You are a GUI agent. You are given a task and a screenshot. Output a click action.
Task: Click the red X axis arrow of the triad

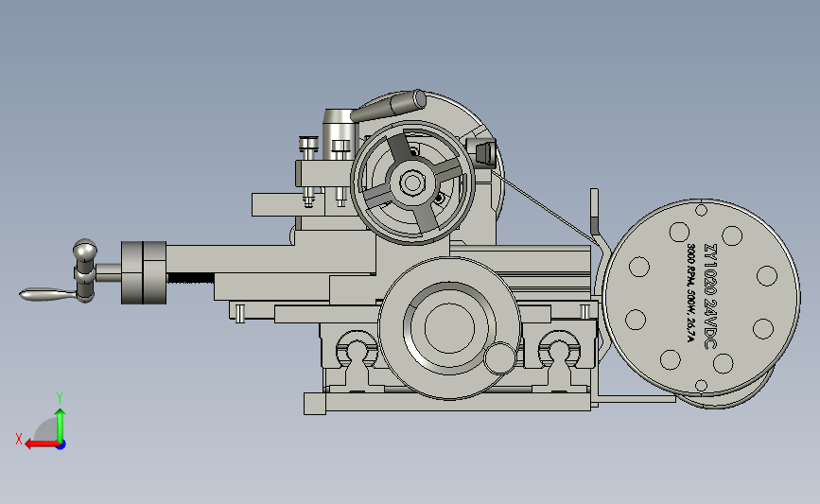coord(42,444)
